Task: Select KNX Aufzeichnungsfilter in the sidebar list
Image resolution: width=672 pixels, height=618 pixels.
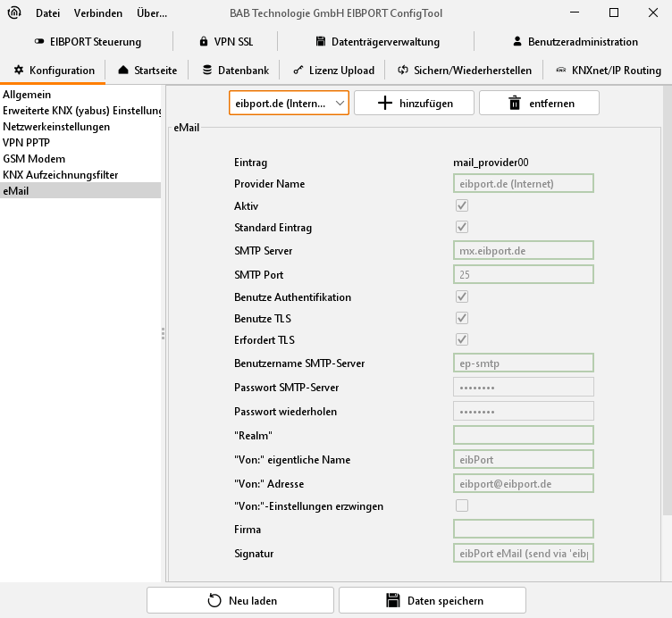Action: tap(61, 175)
